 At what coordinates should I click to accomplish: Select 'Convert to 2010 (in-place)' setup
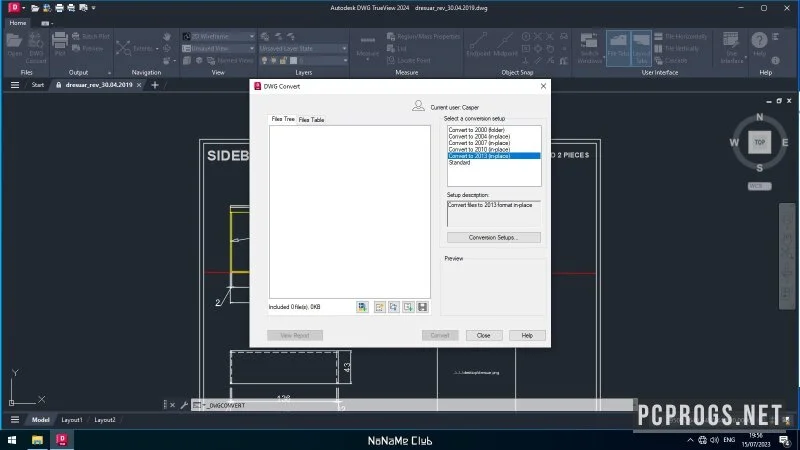479,149
